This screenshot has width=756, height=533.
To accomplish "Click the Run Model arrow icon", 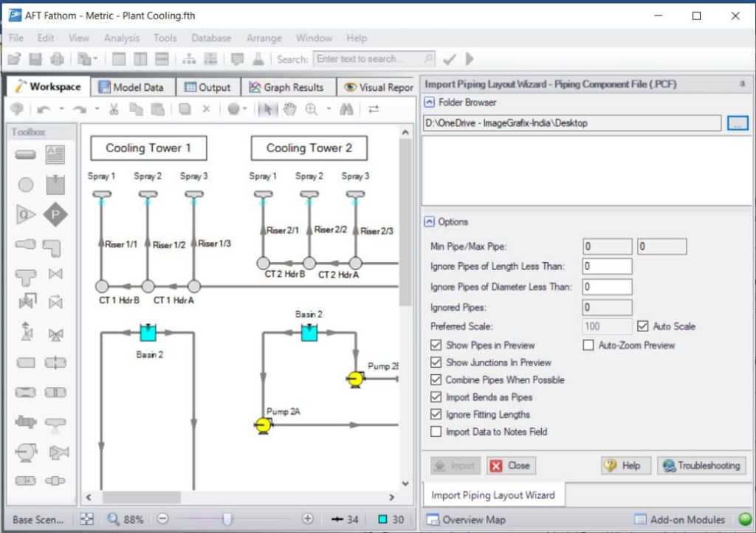I will click(x=470, y=59).
